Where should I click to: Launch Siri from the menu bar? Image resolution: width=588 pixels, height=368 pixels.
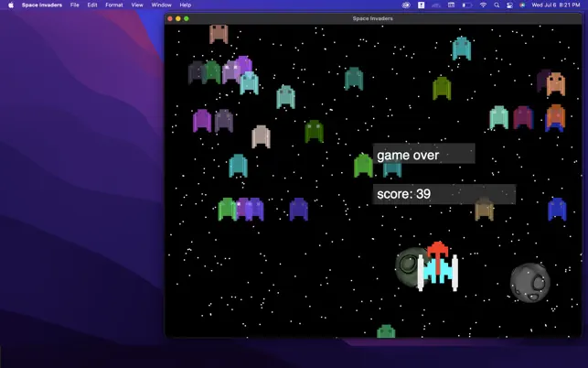coord(522,5)
